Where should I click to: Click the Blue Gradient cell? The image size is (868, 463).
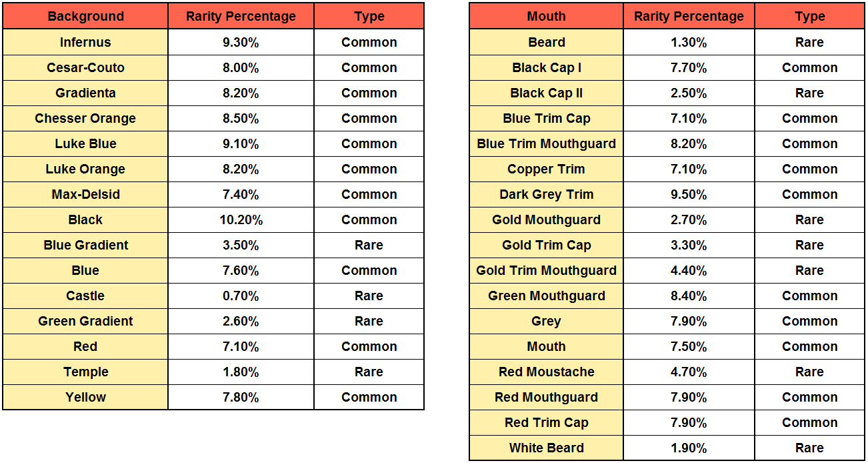coord(85,245)
